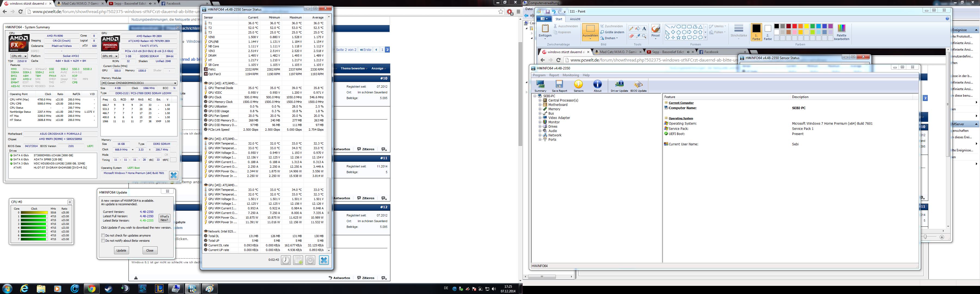
Task: Click Save Report in HWiNFO64 toolbar
Action: 559,86
